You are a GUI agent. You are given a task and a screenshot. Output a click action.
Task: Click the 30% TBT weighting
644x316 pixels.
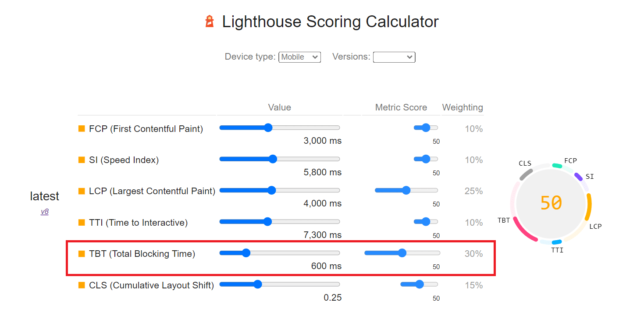(474, 254)
